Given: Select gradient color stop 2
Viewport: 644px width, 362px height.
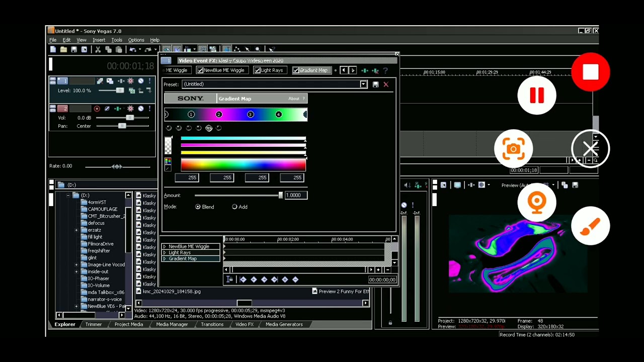Looking at the screenshot, I should [219, 115].
